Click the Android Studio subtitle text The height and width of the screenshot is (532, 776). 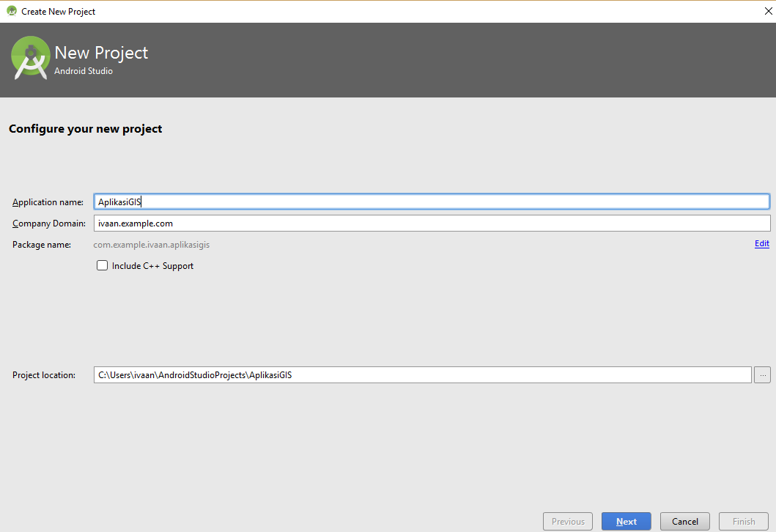(84, 71)
